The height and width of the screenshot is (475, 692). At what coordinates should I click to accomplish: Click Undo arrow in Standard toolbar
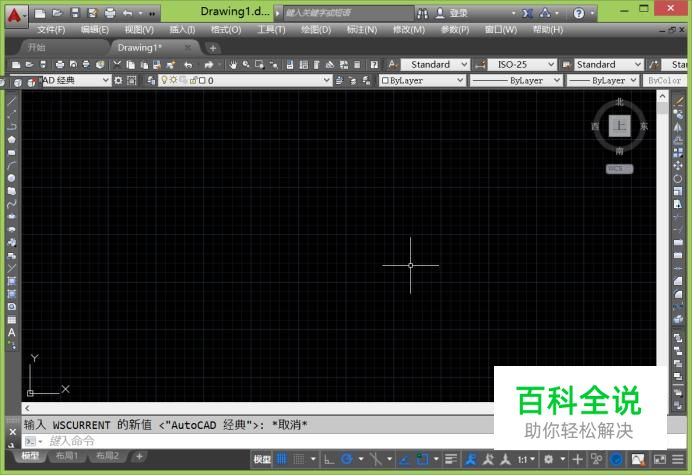[x=188, y=65]
